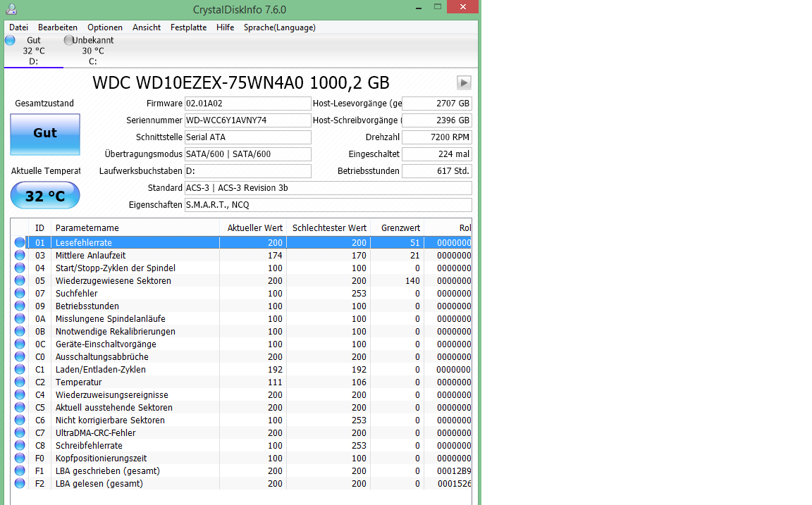Click status icon of Kopfpositionierungszeit row
812x505 pixels.
(20, 458)
